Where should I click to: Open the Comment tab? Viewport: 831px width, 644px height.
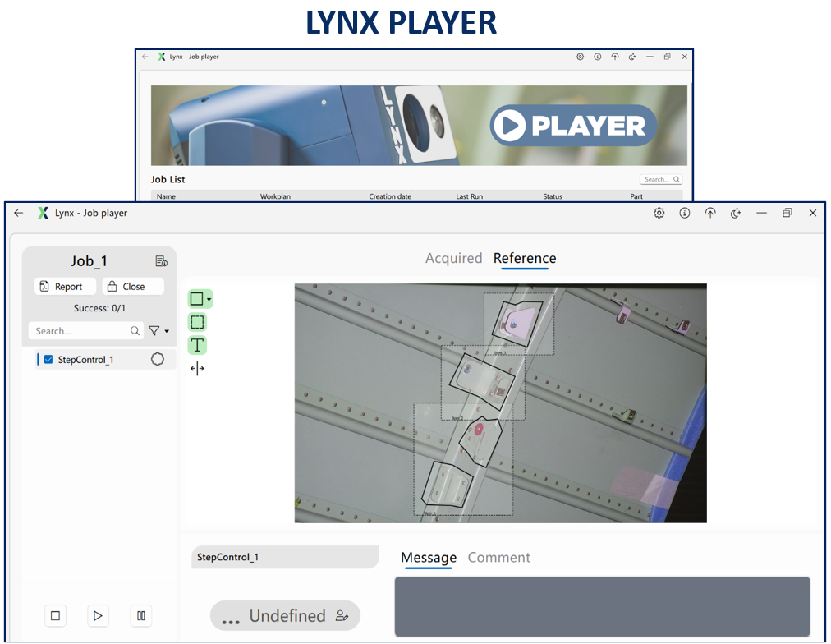point(498,558)
